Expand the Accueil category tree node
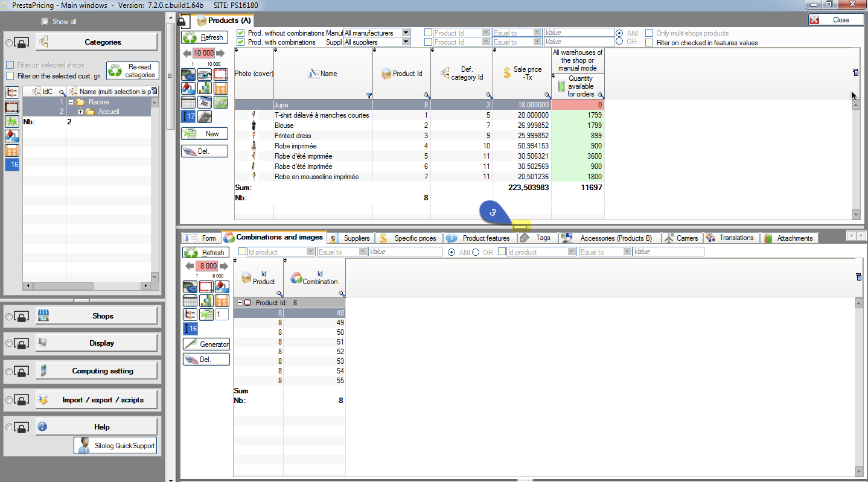Screen dimensions: 868x482 click(81, 112)
